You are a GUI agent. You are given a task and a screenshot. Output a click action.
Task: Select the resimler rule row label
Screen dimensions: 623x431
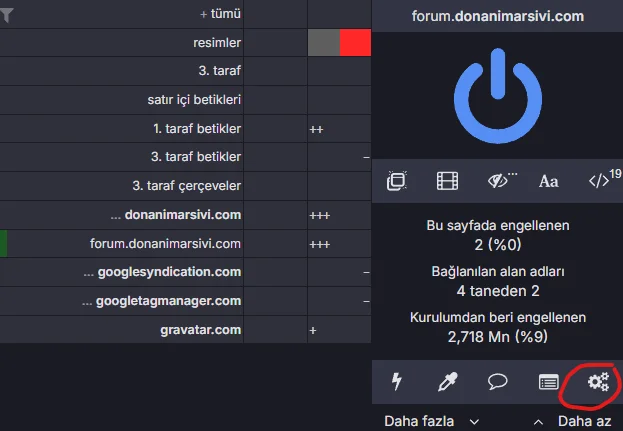217,43
